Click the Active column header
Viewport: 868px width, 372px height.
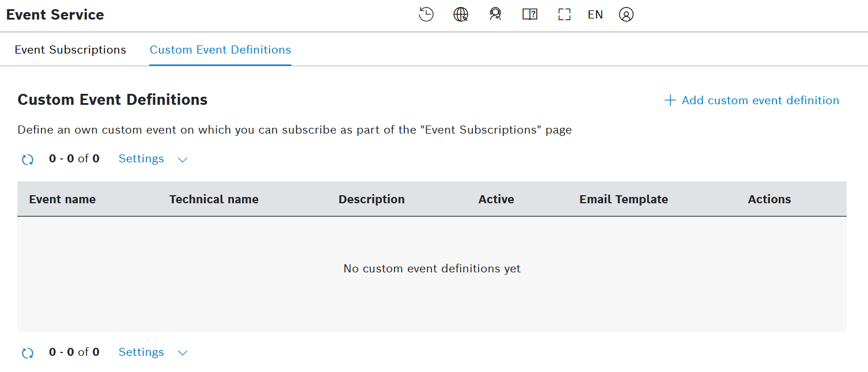coord(496,199)
